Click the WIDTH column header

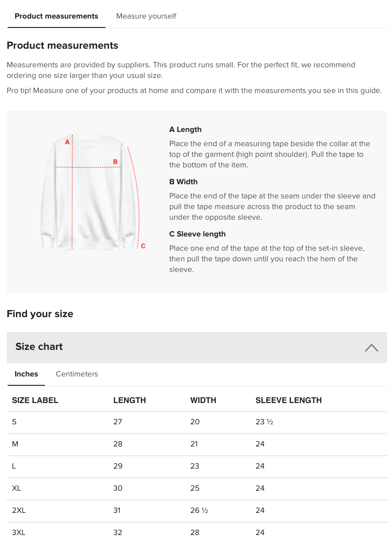(x=203, y=400)
